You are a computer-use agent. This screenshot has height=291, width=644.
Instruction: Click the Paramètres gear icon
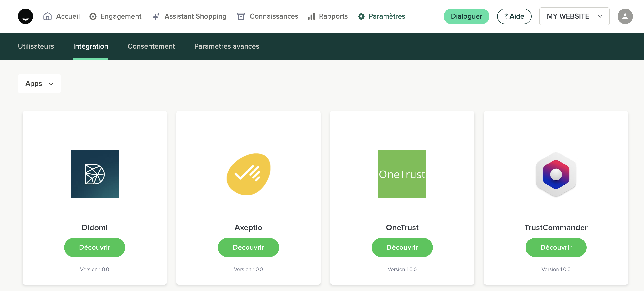click(361, 17)
